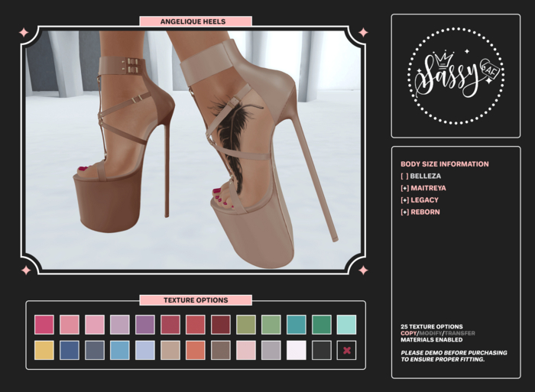The image size is (535, 392).
Task: Select the salmon pink texture swatch
Action: [70, 325]
